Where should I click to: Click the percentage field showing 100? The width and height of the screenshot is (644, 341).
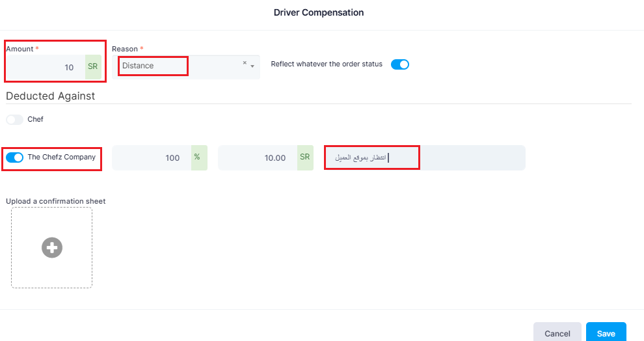(x=152, y=157)
